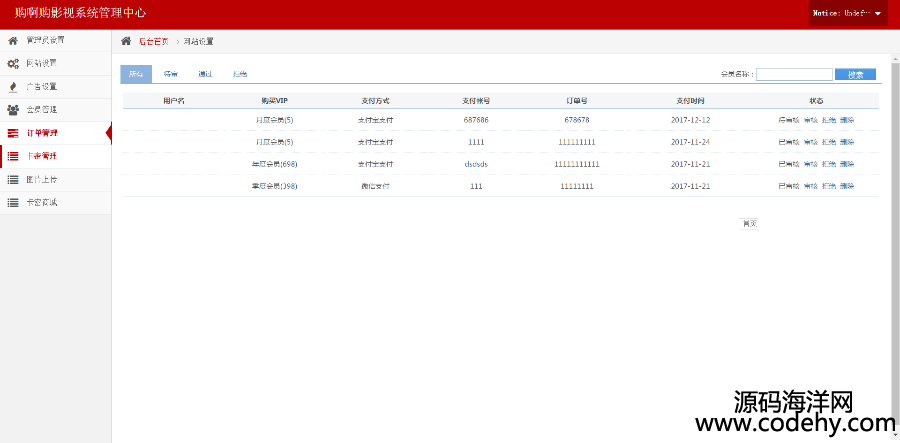The width and height of the screenshot is (900, 443).
Task: Click 拒绝 for the 2017-12-12 order
Action: pos(828,121)
